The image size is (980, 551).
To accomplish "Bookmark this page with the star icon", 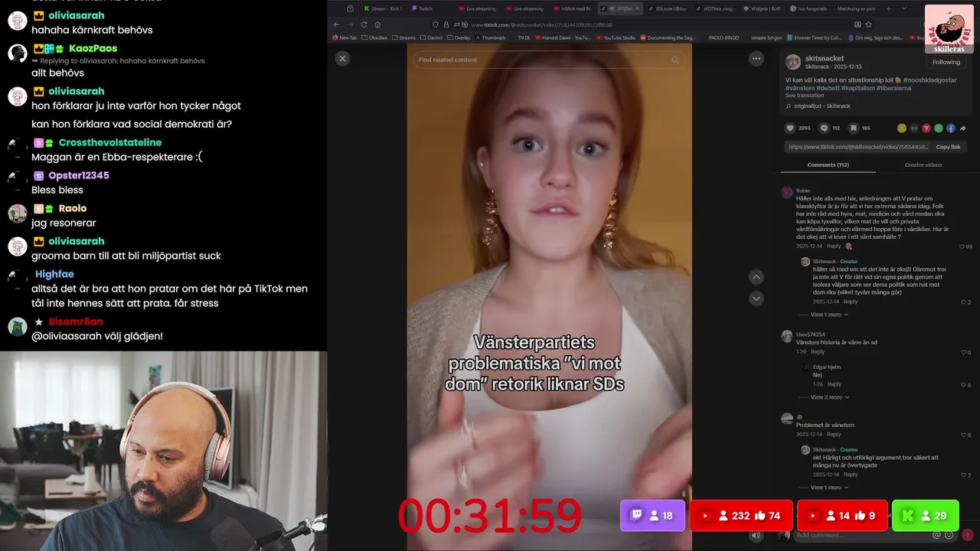I will pyautogui.click(x=868, y=24).
